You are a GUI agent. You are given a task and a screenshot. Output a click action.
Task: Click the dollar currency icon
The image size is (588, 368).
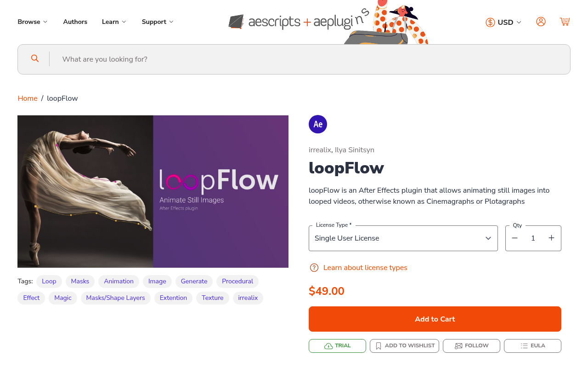click(490, 22)
